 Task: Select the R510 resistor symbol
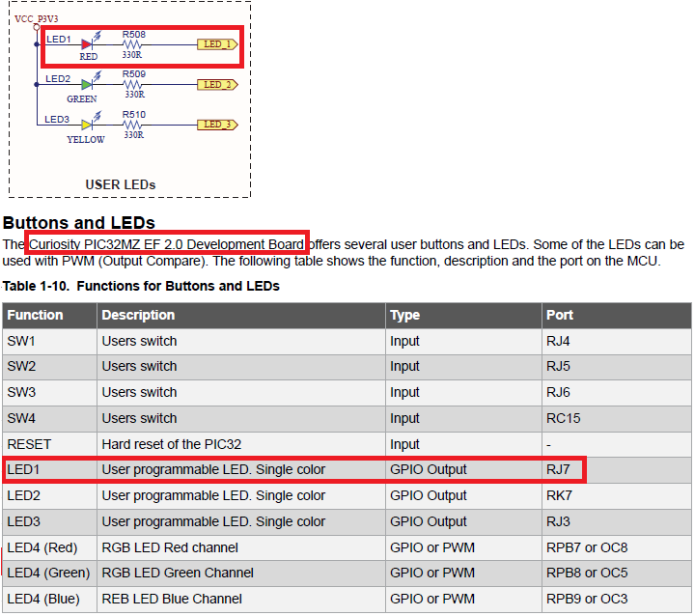coord(133,125)
